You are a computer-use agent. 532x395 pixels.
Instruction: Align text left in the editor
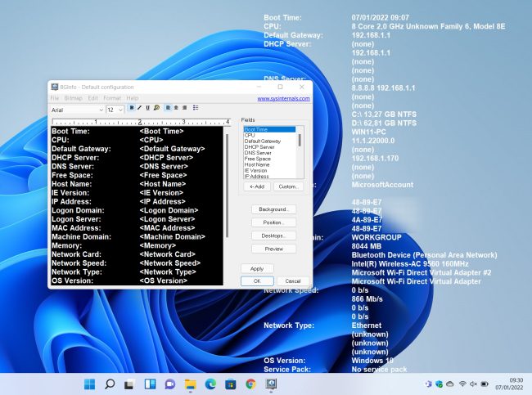pos(168,108)
